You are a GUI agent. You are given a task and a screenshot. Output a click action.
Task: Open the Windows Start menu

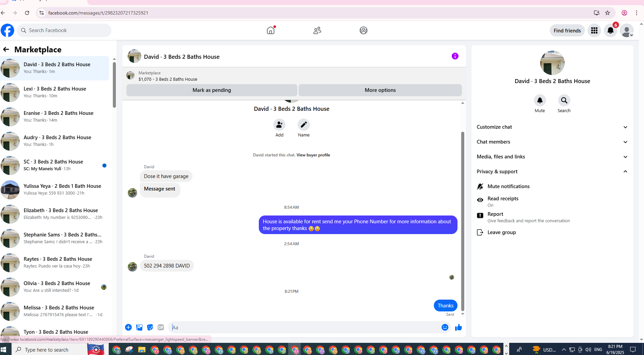tap(4, 350)
